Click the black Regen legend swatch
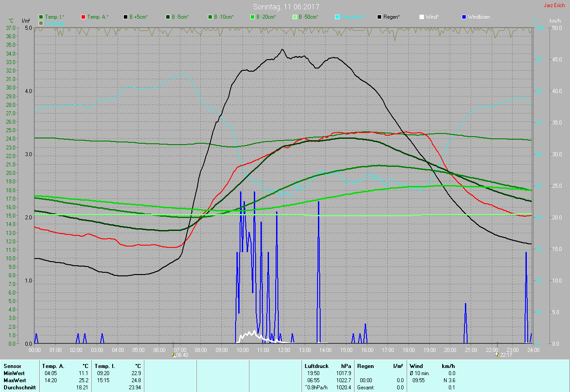 pyautogui.click(x=379, y=17)
